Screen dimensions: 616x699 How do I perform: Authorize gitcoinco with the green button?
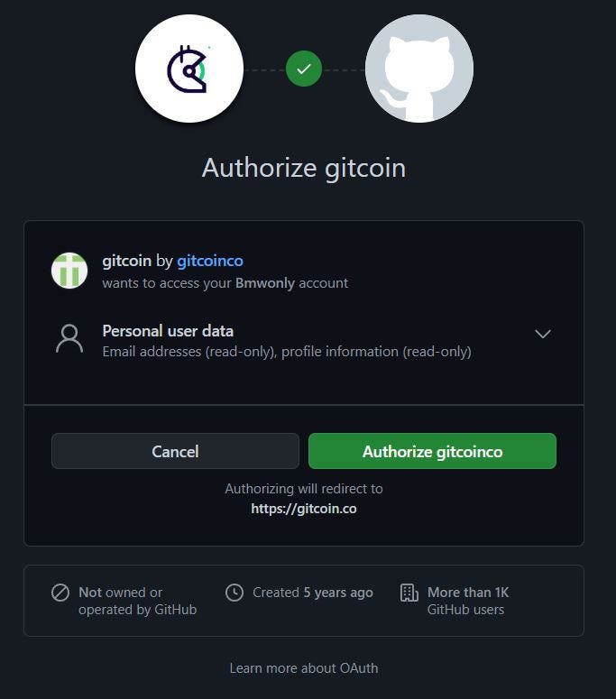pos(432,451)
